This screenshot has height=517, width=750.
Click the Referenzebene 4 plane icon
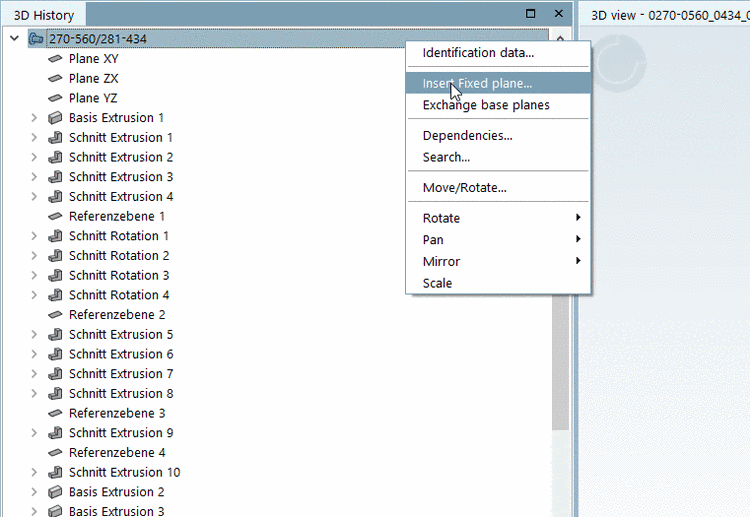pos(55,452)
